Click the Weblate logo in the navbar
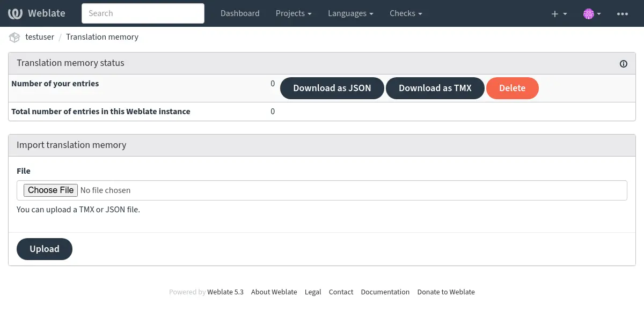 [x=36, y=13]
